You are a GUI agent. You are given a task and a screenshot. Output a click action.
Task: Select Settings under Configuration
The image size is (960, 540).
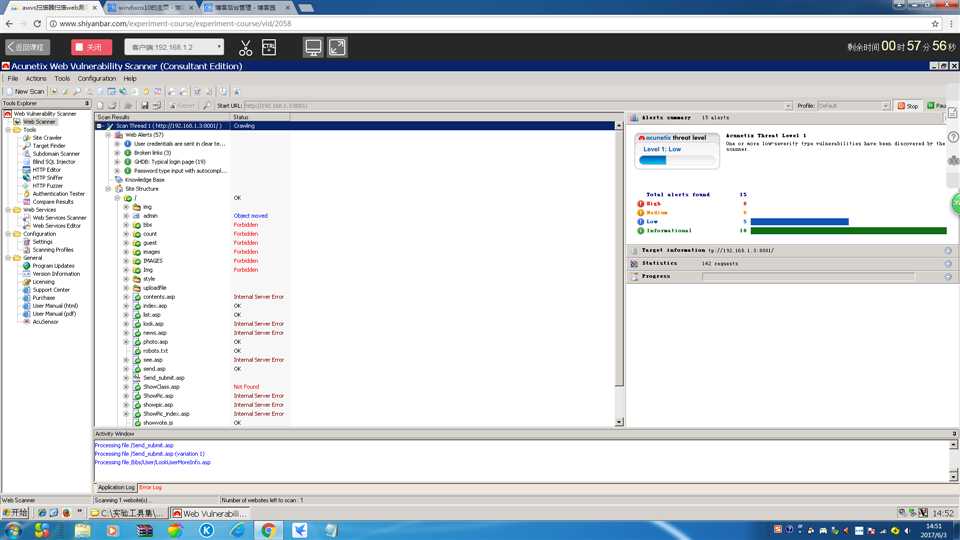tap(42, 242)
